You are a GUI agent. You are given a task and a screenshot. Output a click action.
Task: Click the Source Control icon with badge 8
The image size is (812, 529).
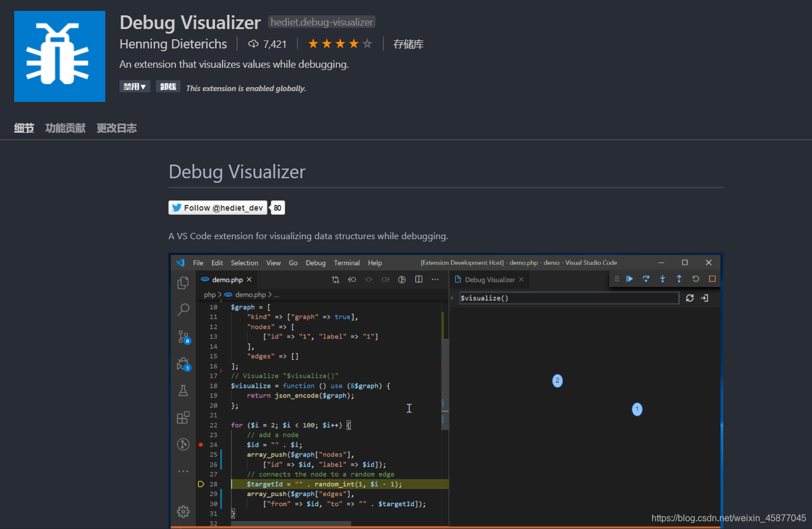pyautogui.click(x=182, y=336)
